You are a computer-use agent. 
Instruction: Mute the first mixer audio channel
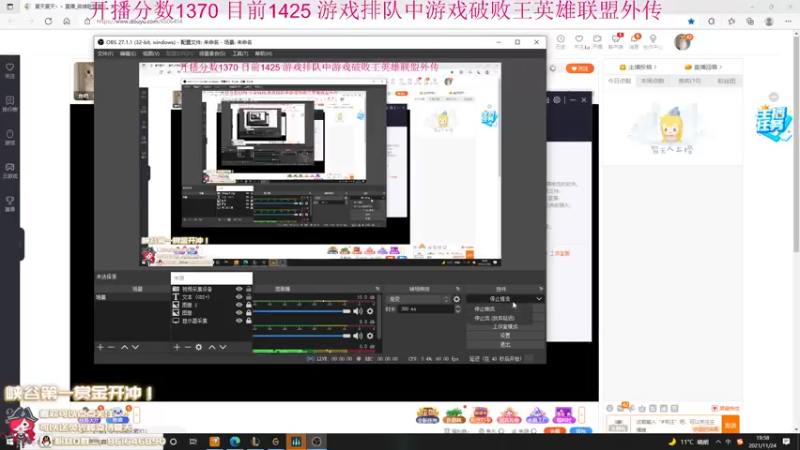pyautogui.click(x=358, y=311)
